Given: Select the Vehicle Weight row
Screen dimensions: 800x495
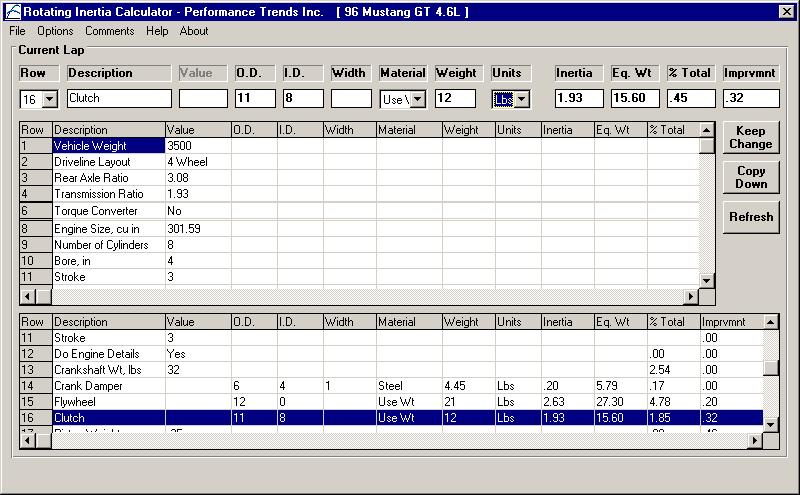Looking at the screenshot, I should (359, 145).
